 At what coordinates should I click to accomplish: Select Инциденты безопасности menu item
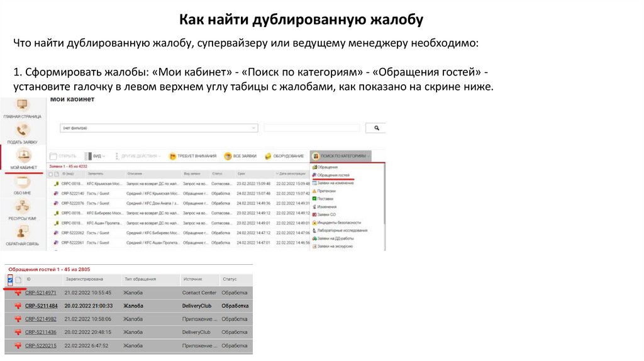click(x=336, y=223)
